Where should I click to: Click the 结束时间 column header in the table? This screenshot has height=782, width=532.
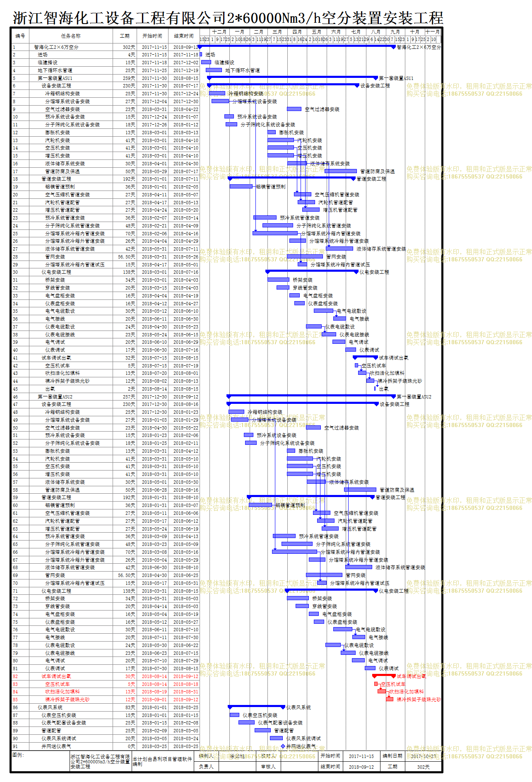(x=184, y=36)
